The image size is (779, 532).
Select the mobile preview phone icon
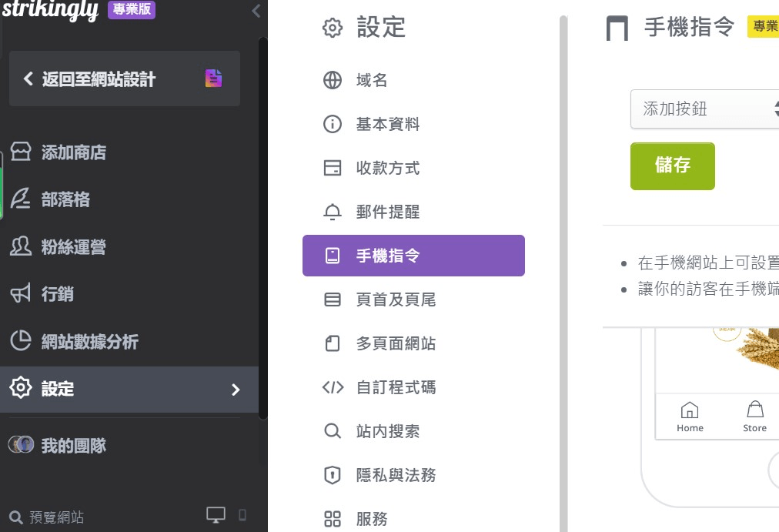243,515
